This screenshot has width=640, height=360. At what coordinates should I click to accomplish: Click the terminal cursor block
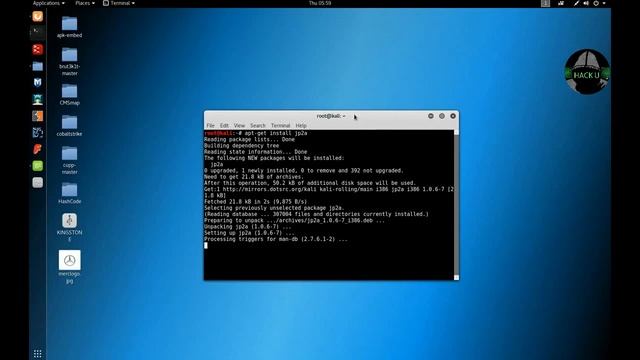(206, 245)
